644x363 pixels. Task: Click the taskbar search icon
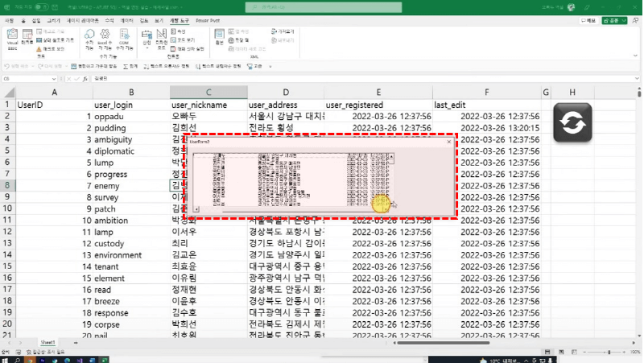(x=17, y=360)
